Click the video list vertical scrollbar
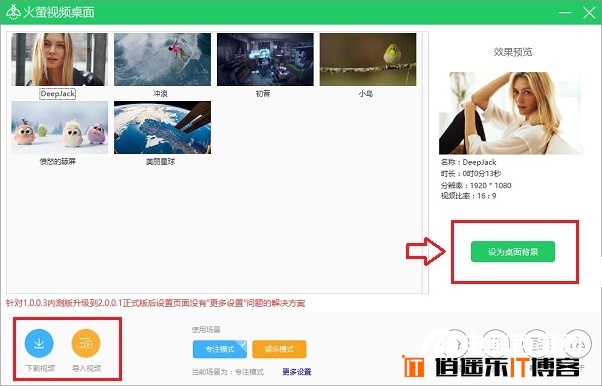Image resolution: width=602 pixels, height=386 pixels. coord(425,162)
